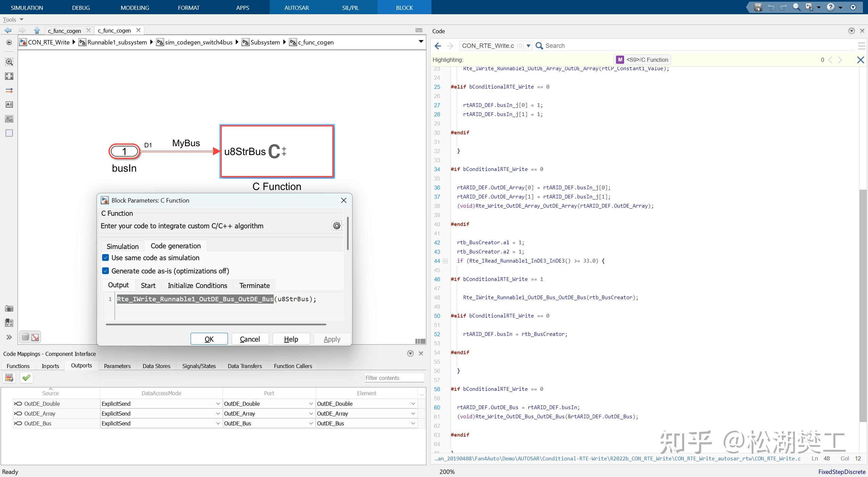This screenshot has width=868, height=477.
Task: Uncheck Generate code as-is checkbox
Action: (x=105, y=271)
